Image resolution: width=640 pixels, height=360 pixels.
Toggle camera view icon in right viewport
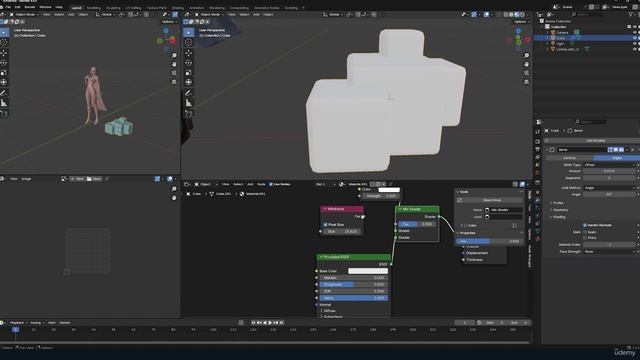527,73
